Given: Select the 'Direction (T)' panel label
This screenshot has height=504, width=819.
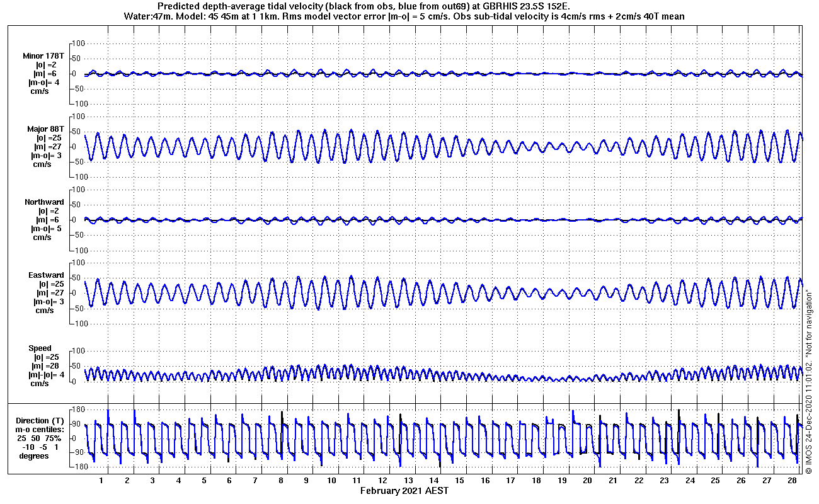Looking at the screenshot, I should pyautogui.click(x=40, y=421).
